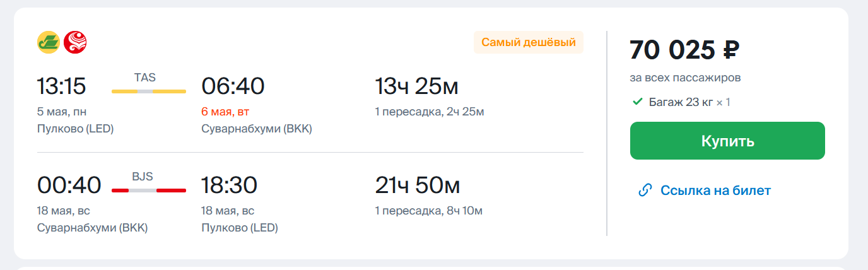Click the red BJS layover route line

pos(149,190)
